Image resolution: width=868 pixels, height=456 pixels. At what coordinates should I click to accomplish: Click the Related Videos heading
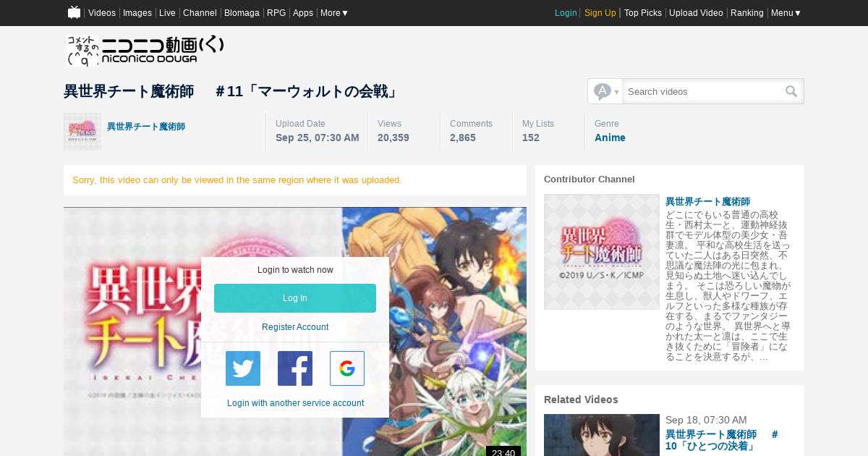581,400
